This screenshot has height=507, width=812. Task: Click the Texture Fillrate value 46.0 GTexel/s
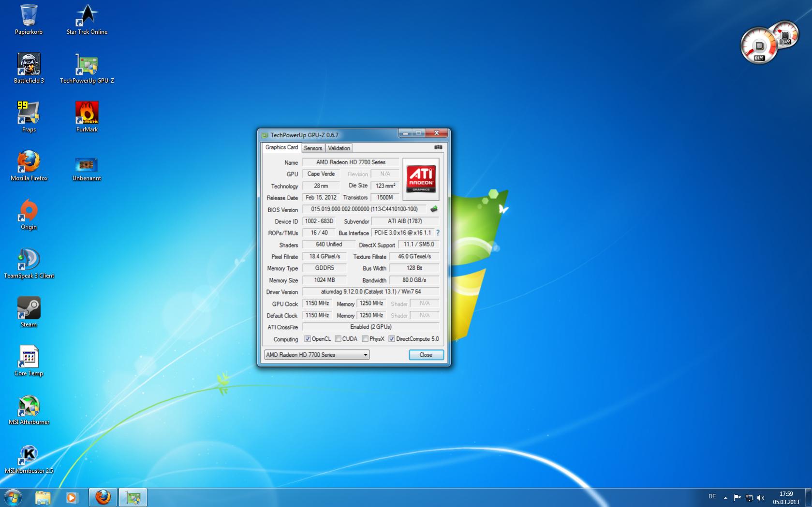coord(414,257)
